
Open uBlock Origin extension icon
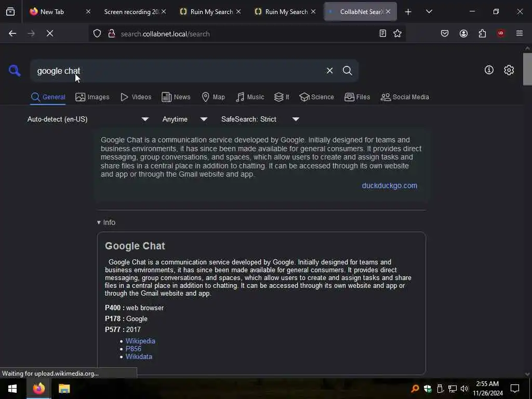click(x=500, y=33)
